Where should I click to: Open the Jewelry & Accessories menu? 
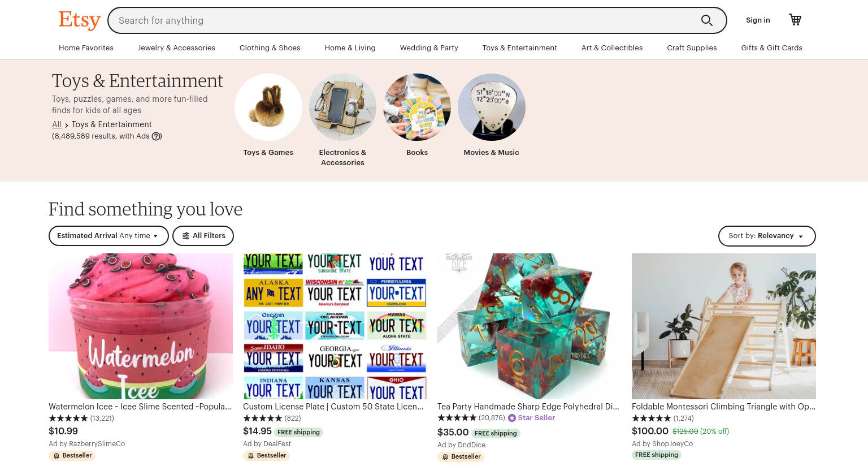coord(176,48)
